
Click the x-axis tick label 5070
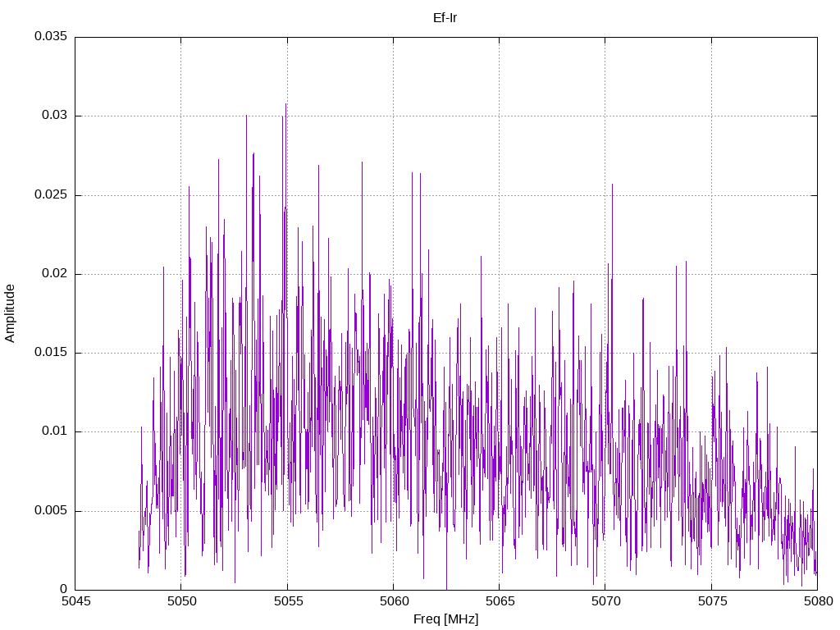tap(606, 601)
